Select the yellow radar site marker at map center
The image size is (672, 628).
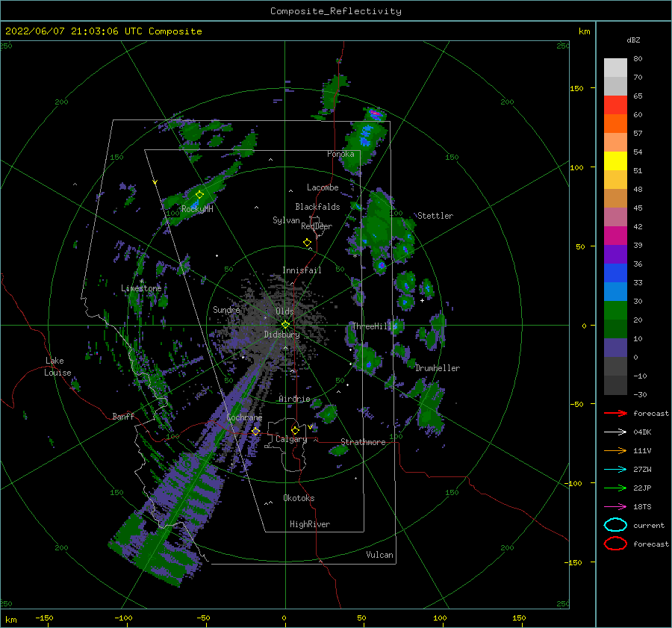(x=285, y=325)
